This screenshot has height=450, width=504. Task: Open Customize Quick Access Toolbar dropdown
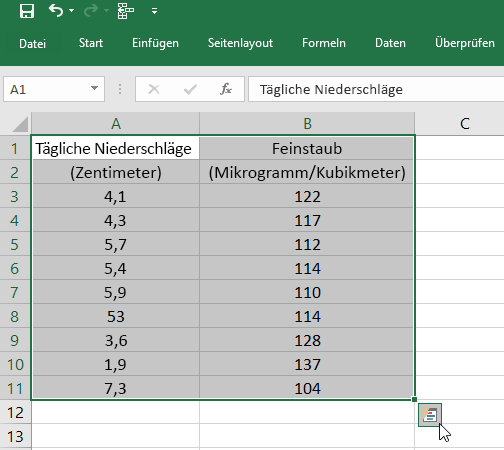(x=154, y=11)
